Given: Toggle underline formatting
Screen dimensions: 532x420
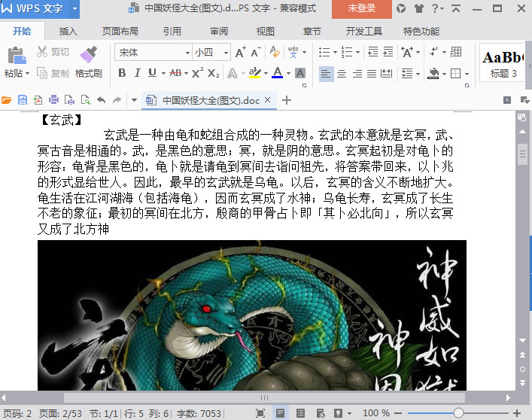Looking at the screenshot, I should (x=152, y=73).
